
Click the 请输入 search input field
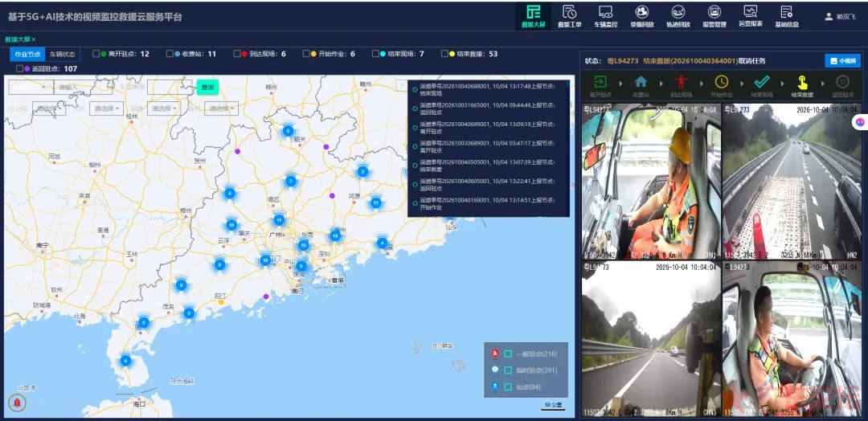[83, 88]
